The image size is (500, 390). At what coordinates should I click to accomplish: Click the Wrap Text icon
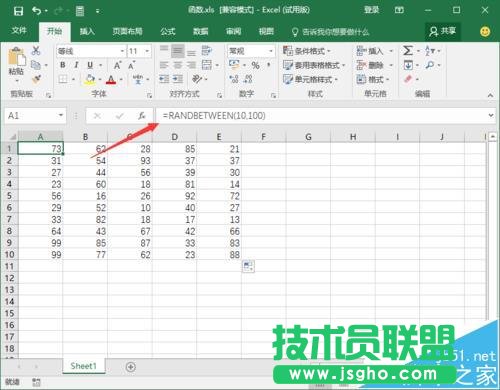point(207,51)
